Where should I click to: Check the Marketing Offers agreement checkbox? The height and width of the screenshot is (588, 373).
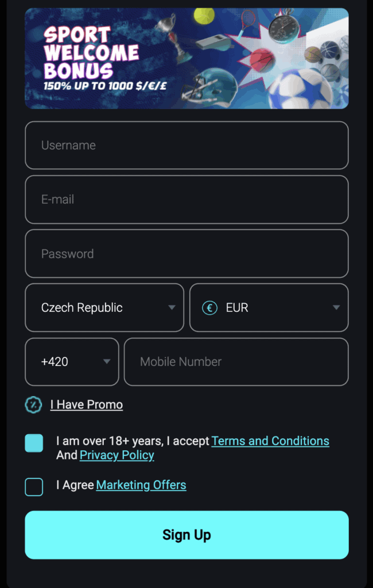(34, 487)
